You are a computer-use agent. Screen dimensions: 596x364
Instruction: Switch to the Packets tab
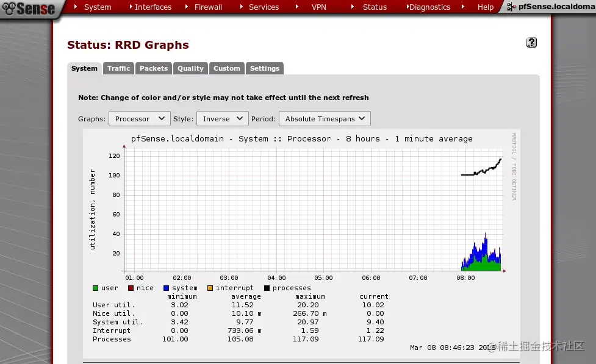tap(153, 68)
